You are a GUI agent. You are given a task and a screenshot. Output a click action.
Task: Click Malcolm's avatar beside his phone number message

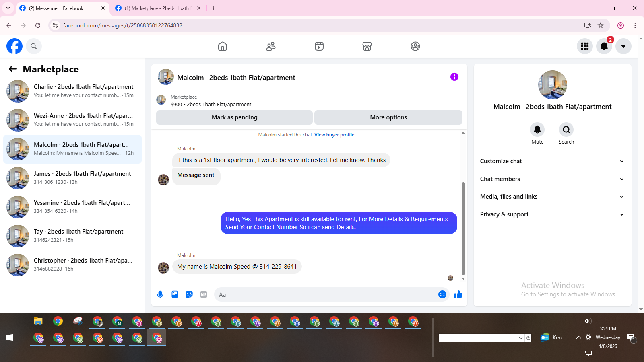[x=163, y=267]
